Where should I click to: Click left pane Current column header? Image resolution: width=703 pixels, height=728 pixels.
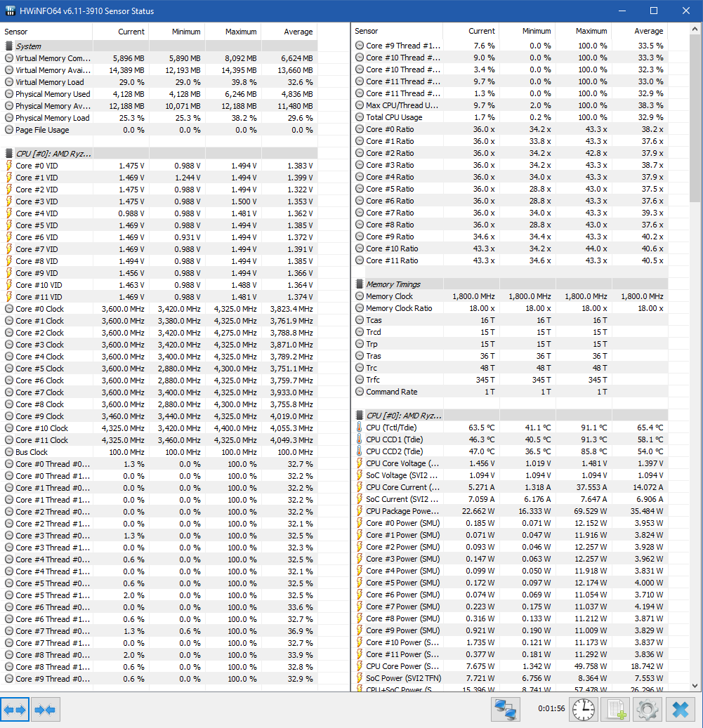point(121,32)
